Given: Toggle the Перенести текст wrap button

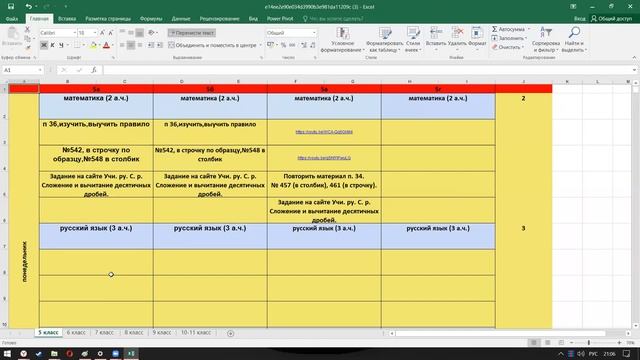Looking at the screenshot, I should pyautogui.click(x=192, y=33).
